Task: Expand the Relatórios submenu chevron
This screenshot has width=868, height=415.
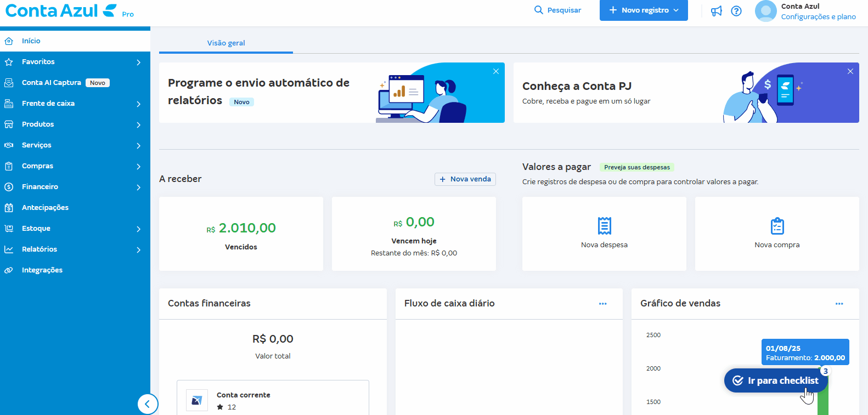Action: [x=139, y=250]
